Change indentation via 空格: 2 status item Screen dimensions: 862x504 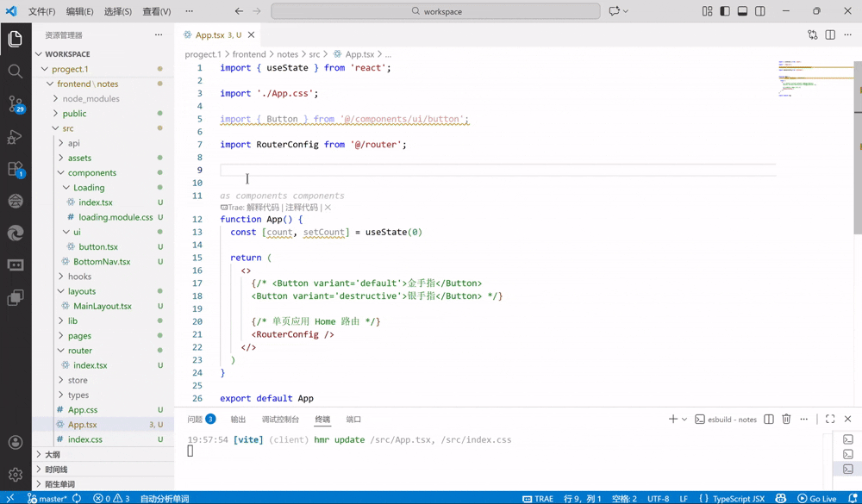tap(625, 498)
